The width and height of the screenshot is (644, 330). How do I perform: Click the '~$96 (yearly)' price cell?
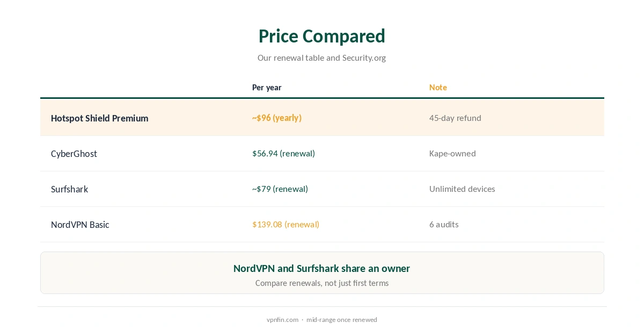pyautogui.click(x=277, y=118)
